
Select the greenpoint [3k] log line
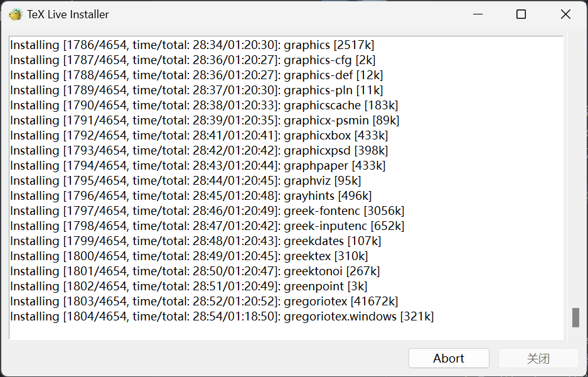pos(189,287)
